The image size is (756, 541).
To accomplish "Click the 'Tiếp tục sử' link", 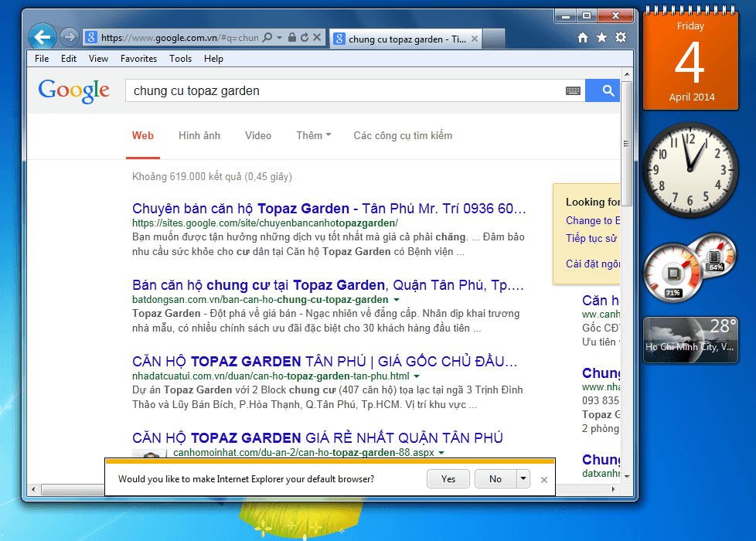I will click(591, 238).
